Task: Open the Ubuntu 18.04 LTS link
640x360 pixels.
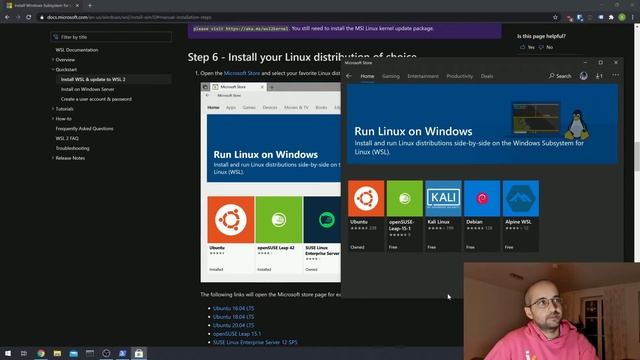Action: tap(233, 317)
